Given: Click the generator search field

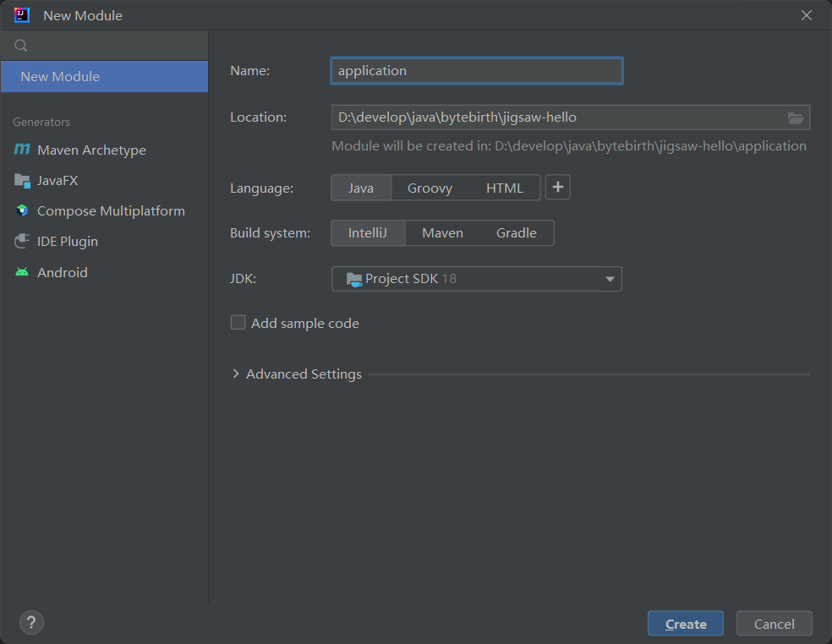Looking at the screenshot, I should click(105, 46).
